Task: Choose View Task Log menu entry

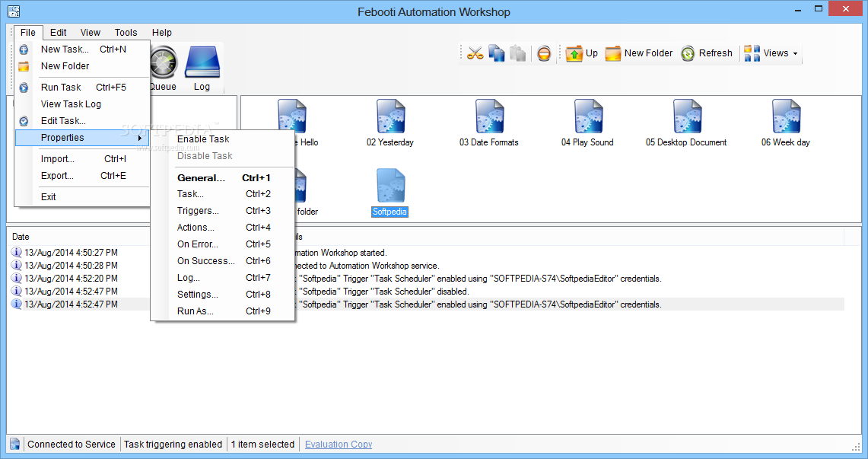Action: pyautogui.click(x=82, y=104)
